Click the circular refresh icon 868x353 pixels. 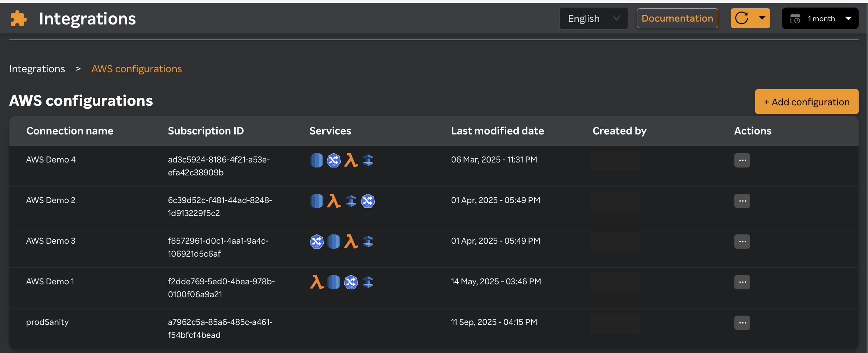742,18
